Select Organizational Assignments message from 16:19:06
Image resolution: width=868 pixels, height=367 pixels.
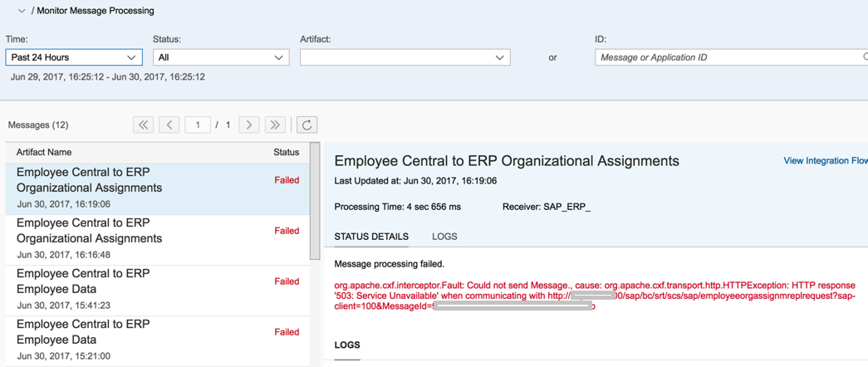[x=158, y=188]
